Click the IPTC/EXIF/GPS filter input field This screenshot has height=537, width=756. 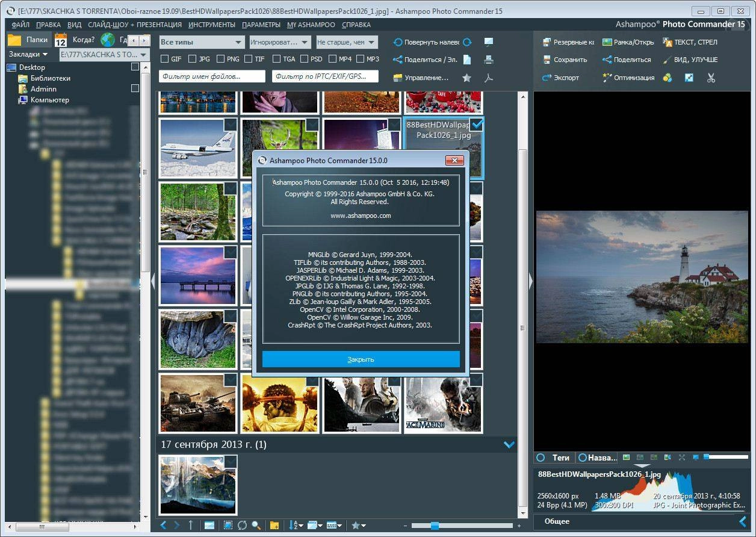[325, 76]
